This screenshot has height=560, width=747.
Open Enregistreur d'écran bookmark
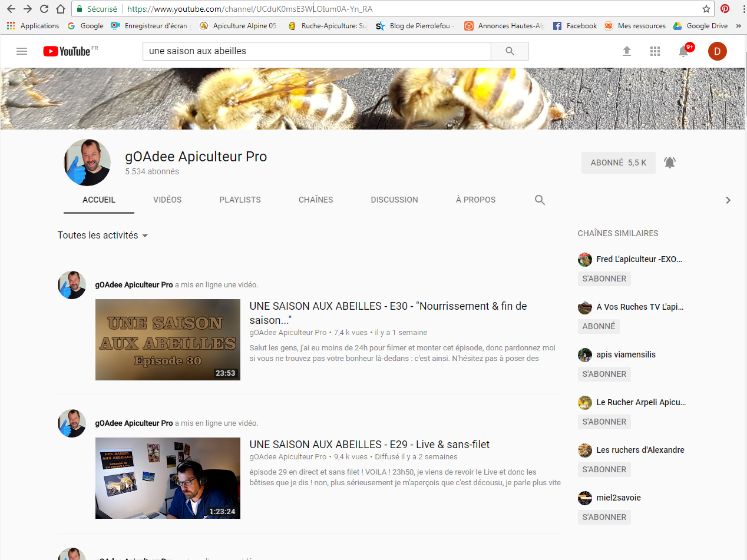[151, 26]
